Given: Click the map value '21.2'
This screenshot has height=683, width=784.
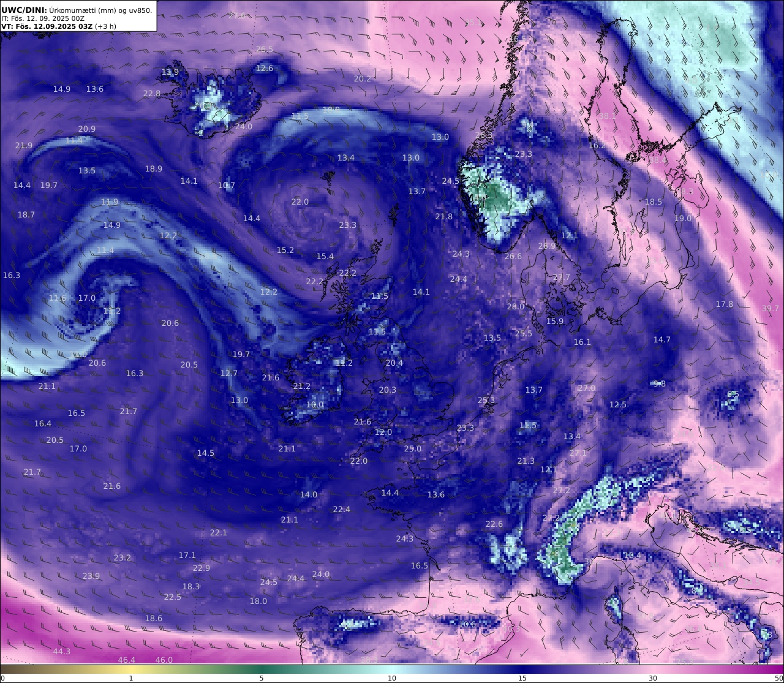Looking at the screenshot, I should click(x=302, y=386).
